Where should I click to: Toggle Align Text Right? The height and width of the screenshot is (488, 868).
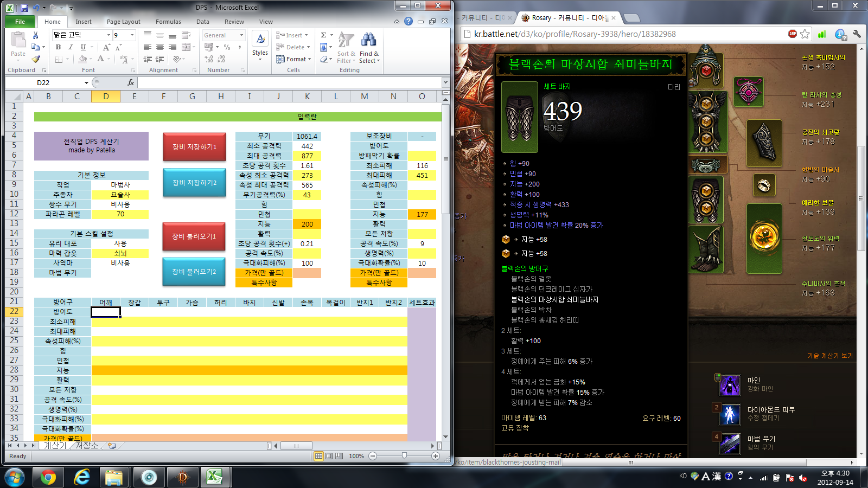click(172, 47)
